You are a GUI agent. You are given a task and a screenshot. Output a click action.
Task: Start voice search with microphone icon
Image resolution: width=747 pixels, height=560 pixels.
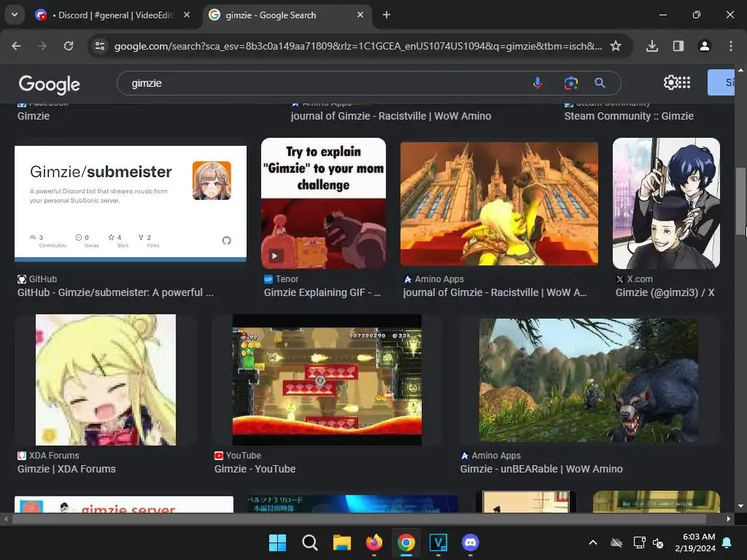538,83
